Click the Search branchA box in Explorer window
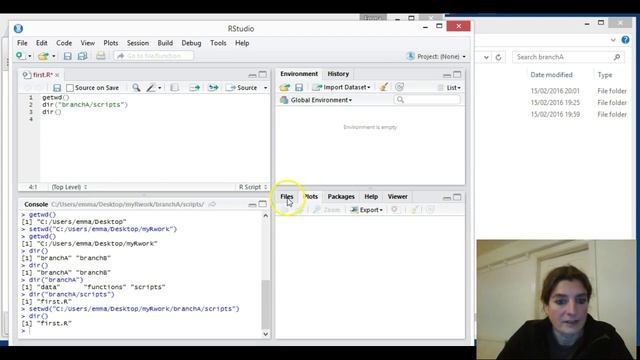This screenshot has width=640, height=360. click(x=568, y=57)
